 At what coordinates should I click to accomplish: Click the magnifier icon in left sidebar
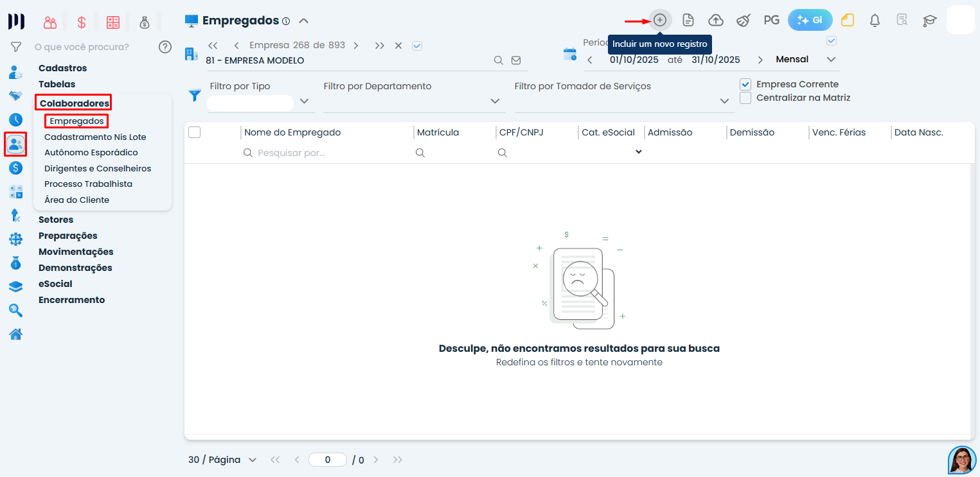click(16, 311)
